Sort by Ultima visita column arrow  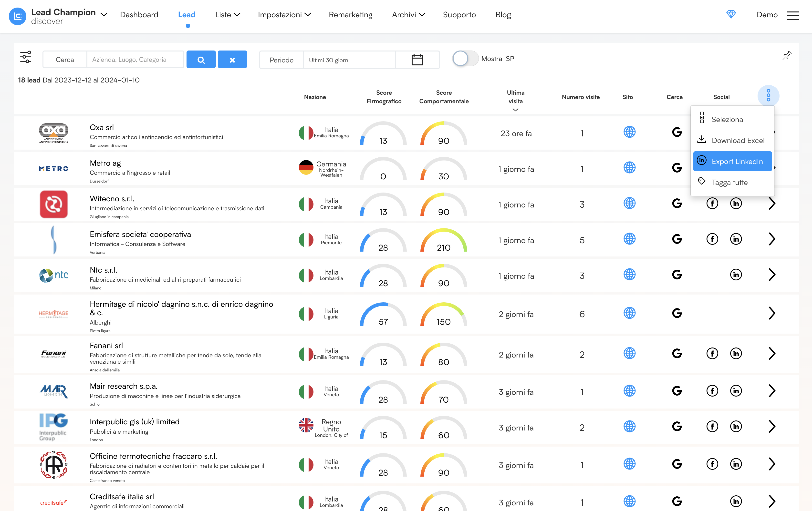515,110
